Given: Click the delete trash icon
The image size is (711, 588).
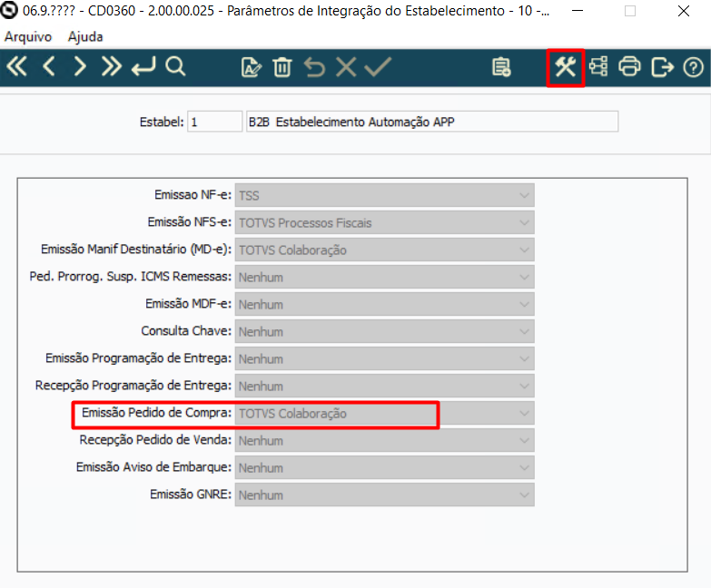Looking at the screenshot, I should coord(282,67).
